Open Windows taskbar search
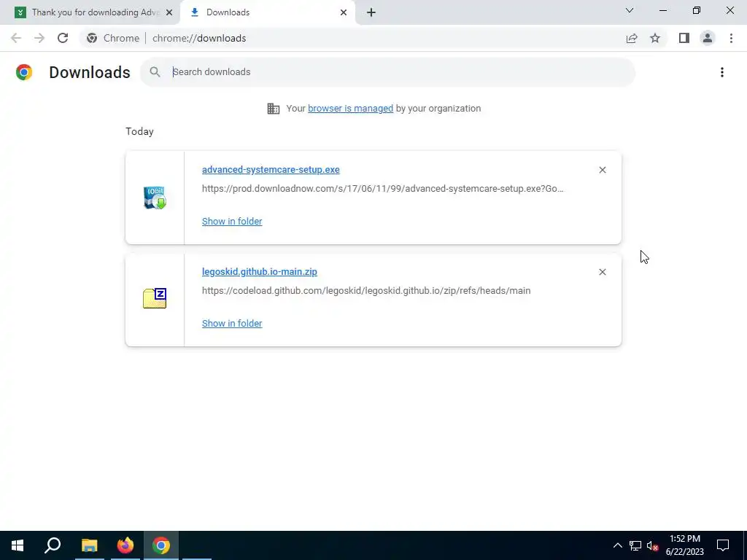 click(53, 545)
